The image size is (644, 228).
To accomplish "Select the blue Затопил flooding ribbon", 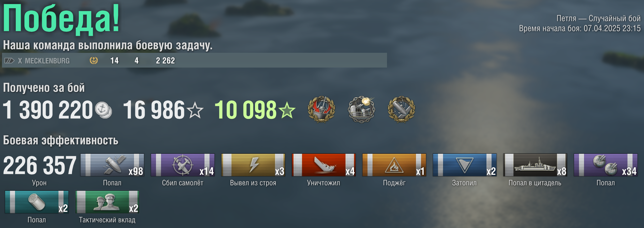I will pyautogui.click(x=464, y=165).
